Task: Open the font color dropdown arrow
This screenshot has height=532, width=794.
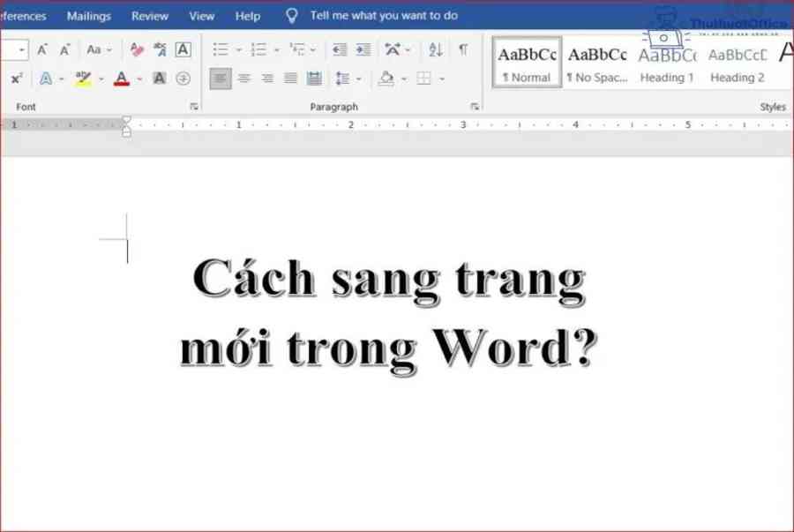Action: coord(139,79)
